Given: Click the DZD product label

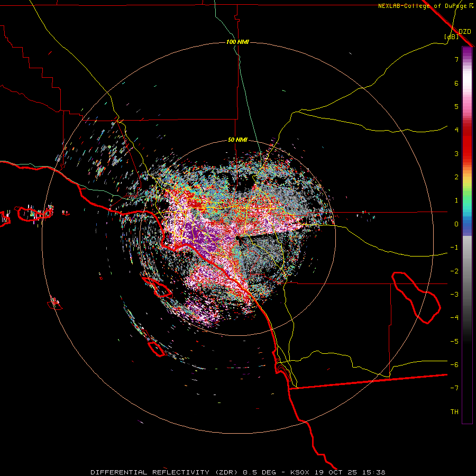Looking at the screenshot, I should click(465, 32).
